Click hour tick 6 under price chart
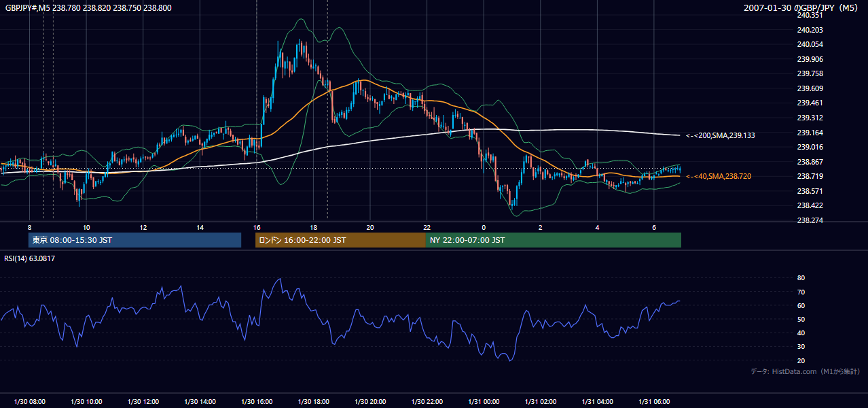This screenshot has width=868, height=408. click(654, 227)
